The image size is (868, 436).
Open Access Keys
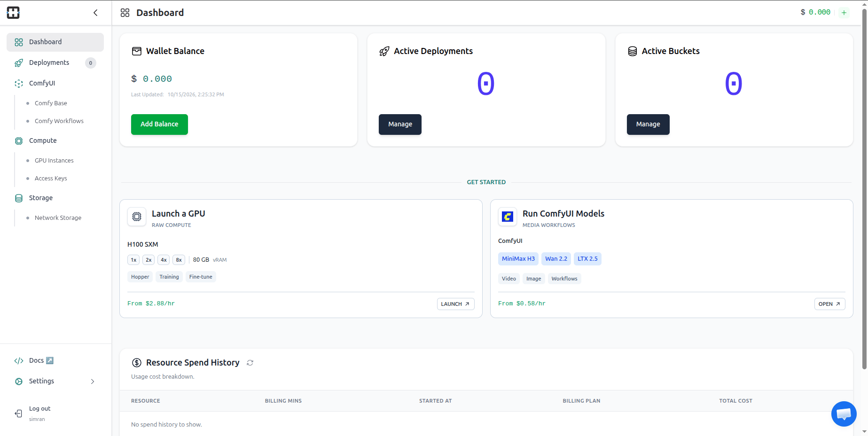tap(51, 179)
